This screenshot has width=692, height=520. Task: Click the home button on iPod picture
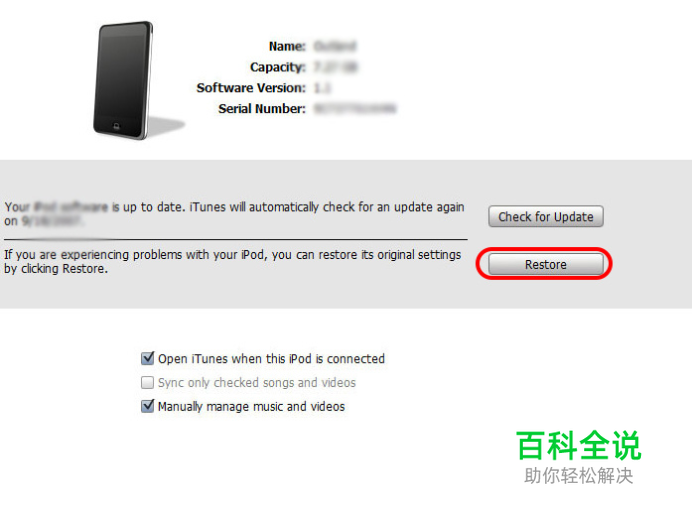click(x=116, y=127)
